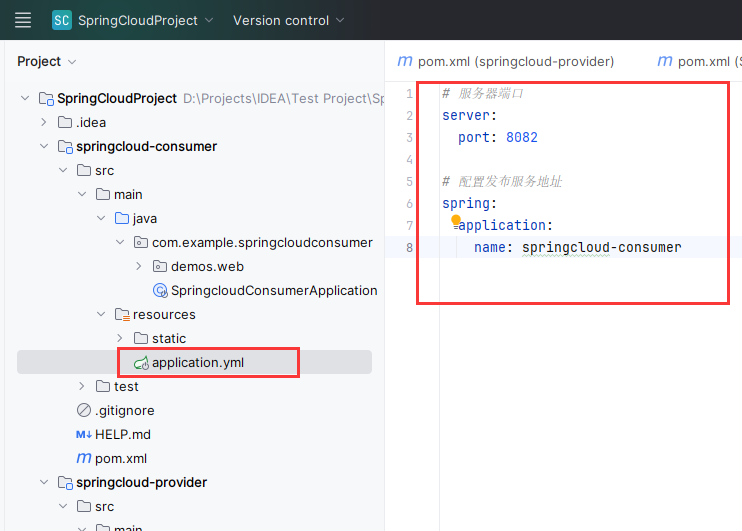Expand the test folder
This screenshot has height=531, width=742.
[82, 386]
